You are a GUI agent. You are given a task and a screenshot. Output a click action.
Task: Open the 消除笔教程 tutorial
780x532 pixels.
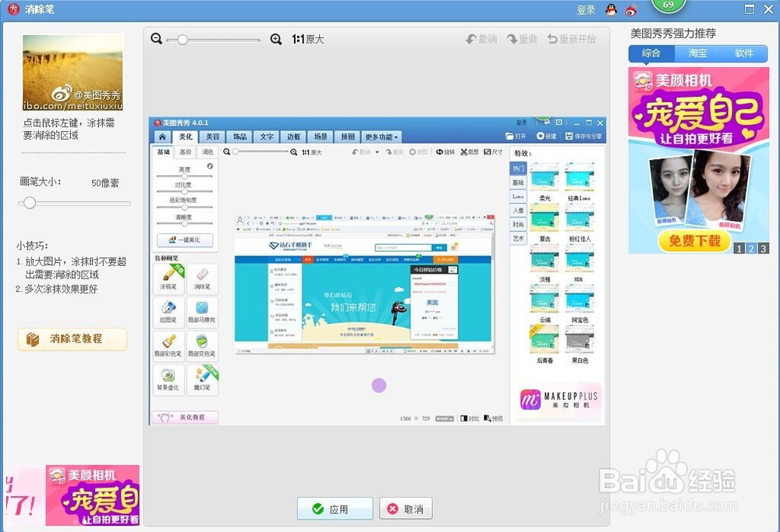72,339
